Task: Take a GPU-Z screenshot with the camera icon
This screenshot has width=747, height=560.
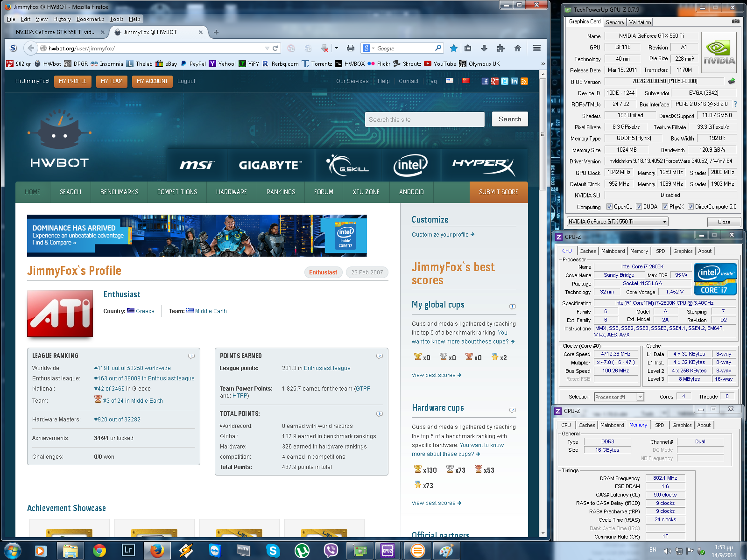Action: (x=735, y=21)
